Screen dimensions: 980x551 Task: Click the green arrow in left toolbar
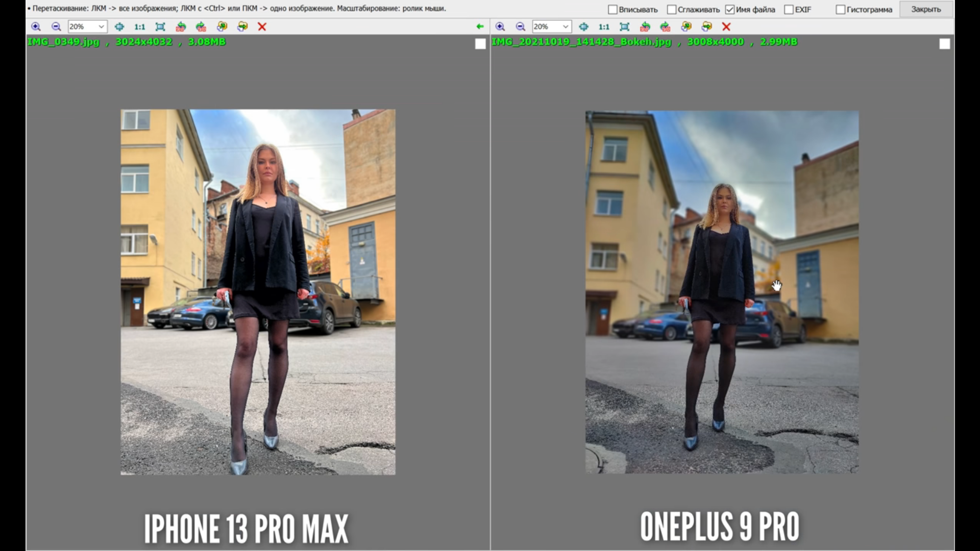480,27
